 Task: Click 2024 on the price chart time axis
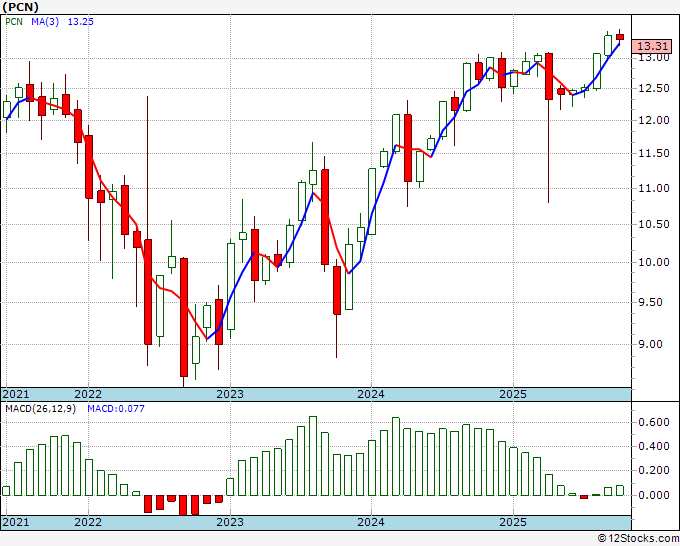(x=371, y=394)
